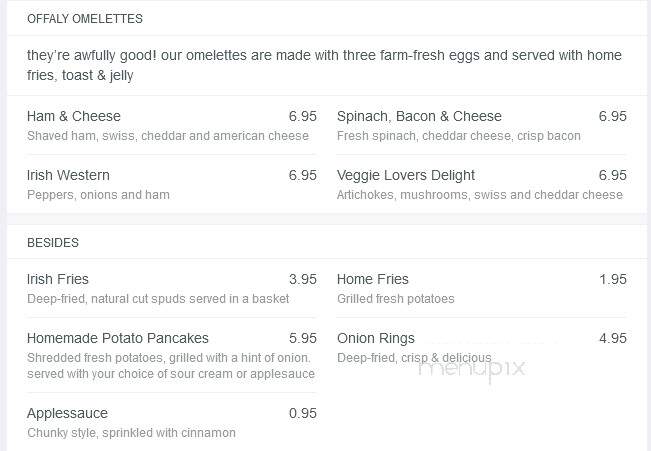
Task: Click the Artichokes, mushrooms description text
Action: coord(480,195)
